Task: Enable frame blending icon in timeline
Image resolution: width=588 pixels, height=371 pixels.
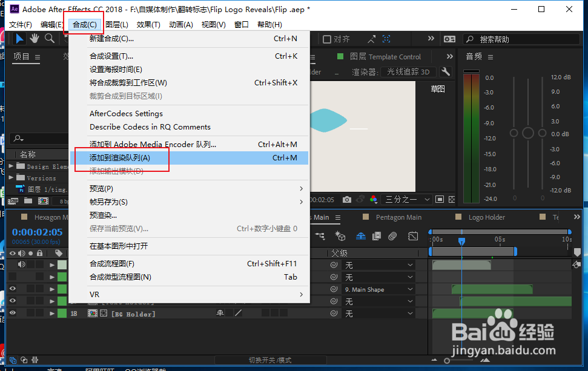Action: click(377, 236)
